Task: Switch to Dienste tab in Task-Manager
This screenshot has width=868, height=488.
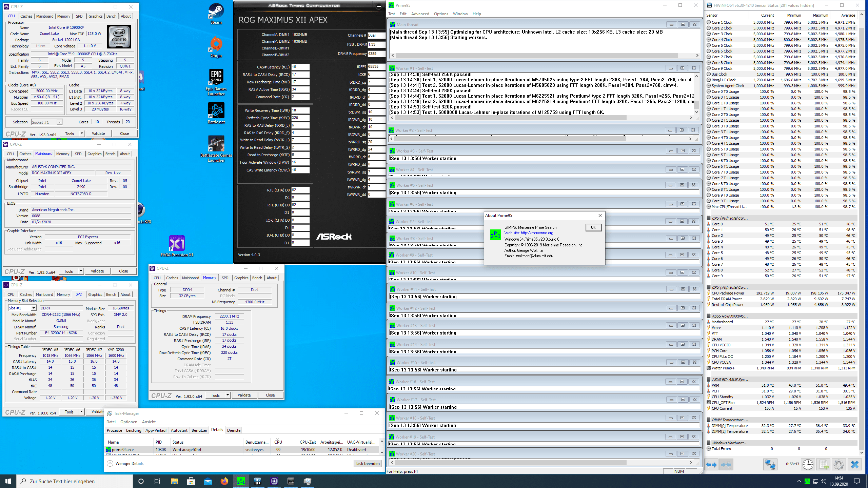Action: (x=234, y=430)
